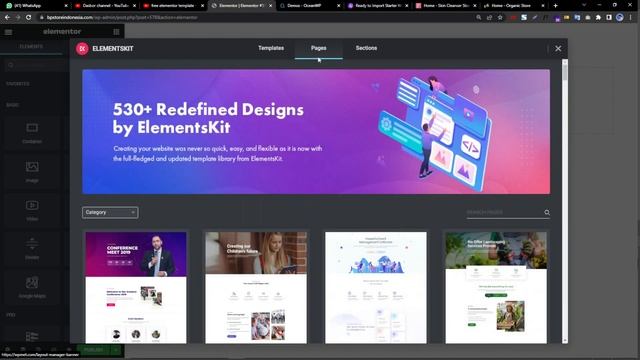Open the Elementor widgets grid icon
Screen dimensions: 640x360
pyautogui.click(x=116, y=31)
